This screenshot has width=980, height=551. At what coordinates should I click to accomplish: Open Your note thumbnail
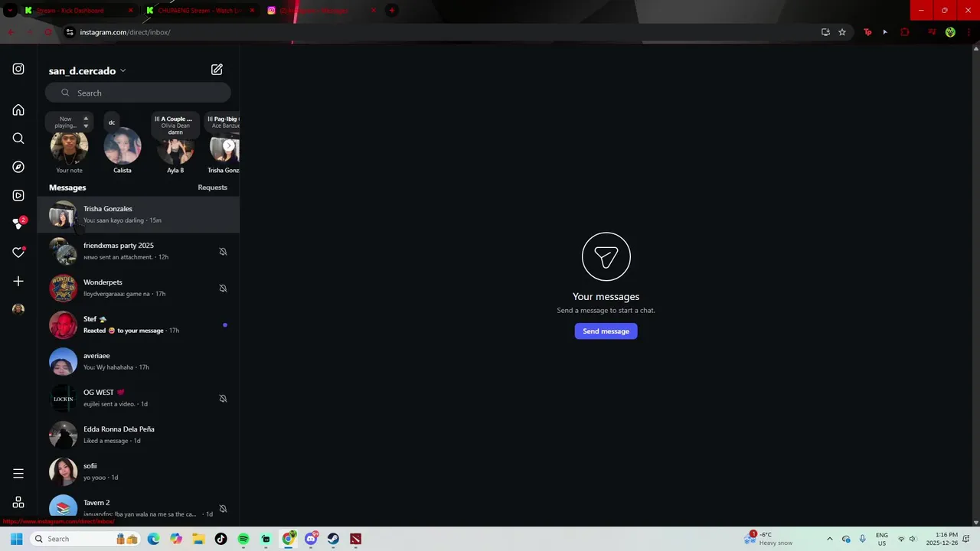coord(69,148)
